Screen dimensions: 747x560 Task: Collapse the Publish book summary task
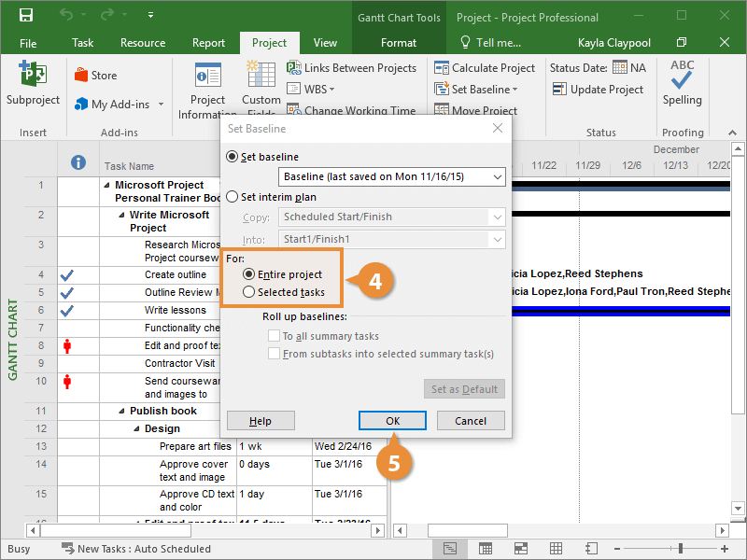121,411
